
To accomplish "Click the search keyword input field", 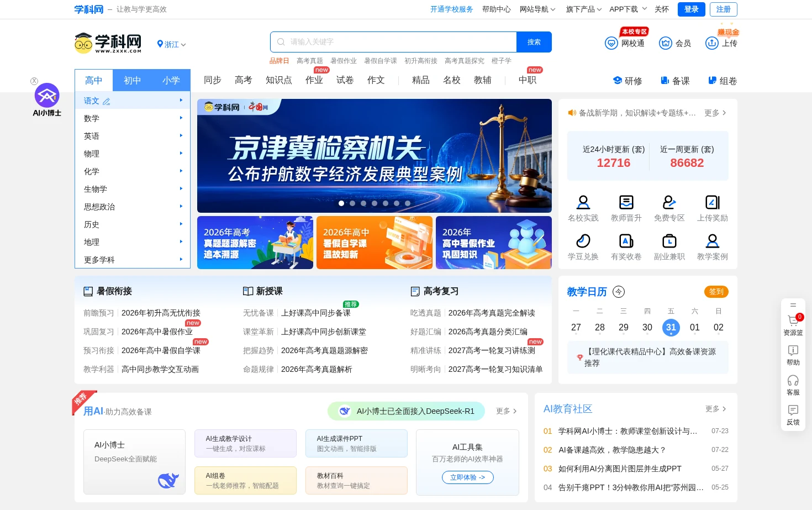I will point(393,42).
